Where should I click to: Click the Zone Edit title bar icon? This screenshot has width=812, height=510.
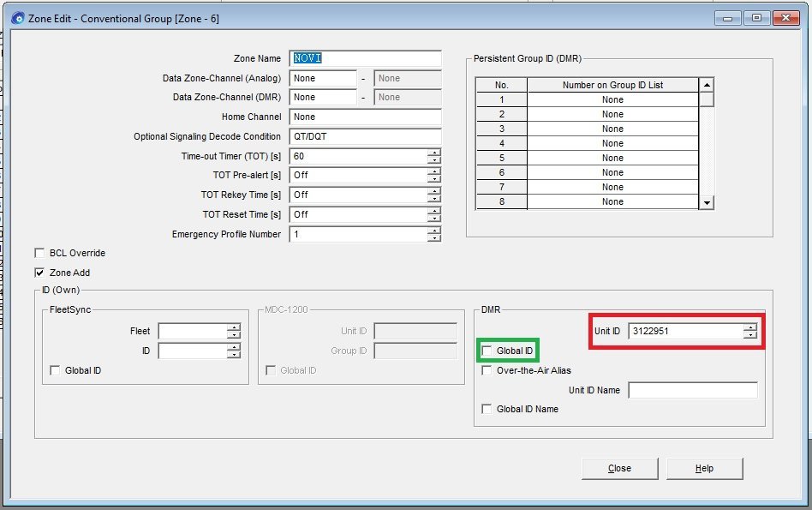(16, 17)
